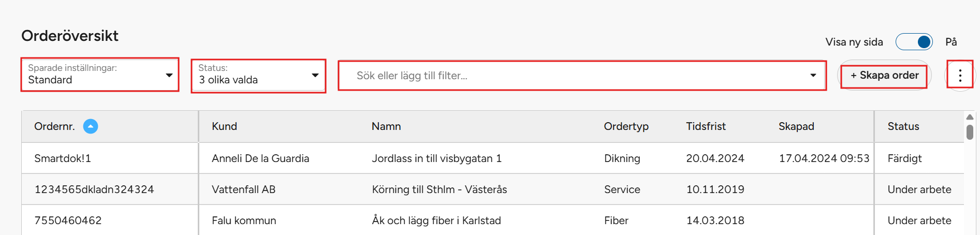Sort by the Kund column header
Screen dimensions: 980x235
coord(224,126)
